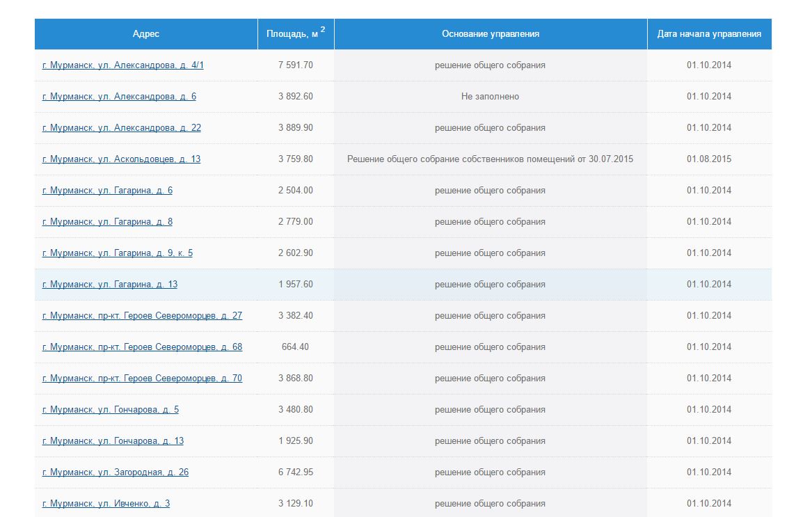Select area value 3 892.60
This screenshot has height=517, width=812.
click(x=296, y=96)
